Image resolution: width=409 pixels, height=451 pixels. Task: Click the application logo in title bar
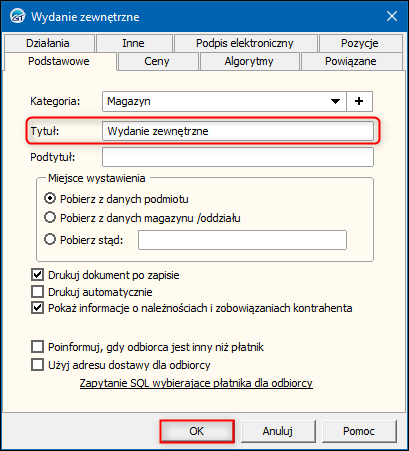pos(17,16)
